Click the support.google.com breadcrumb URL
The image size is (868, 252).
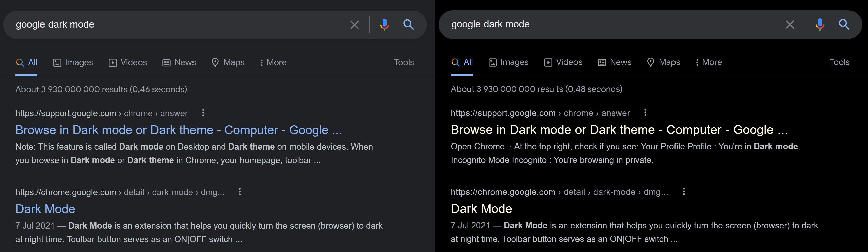(x=66, y=113)
